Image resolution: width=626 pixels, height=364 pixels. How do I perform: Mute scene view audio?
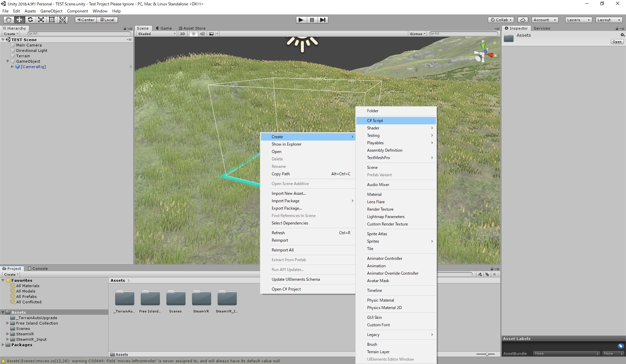[202, 34]
